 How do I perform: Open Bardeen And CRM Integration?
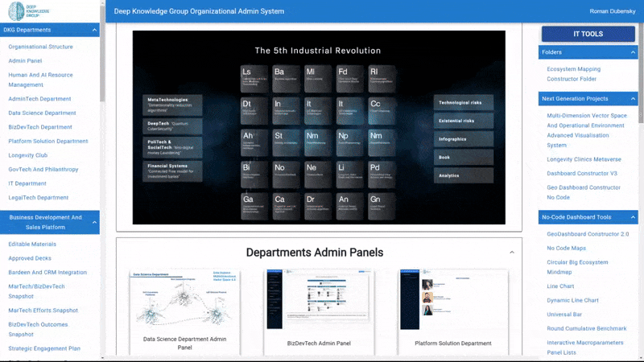47,273
